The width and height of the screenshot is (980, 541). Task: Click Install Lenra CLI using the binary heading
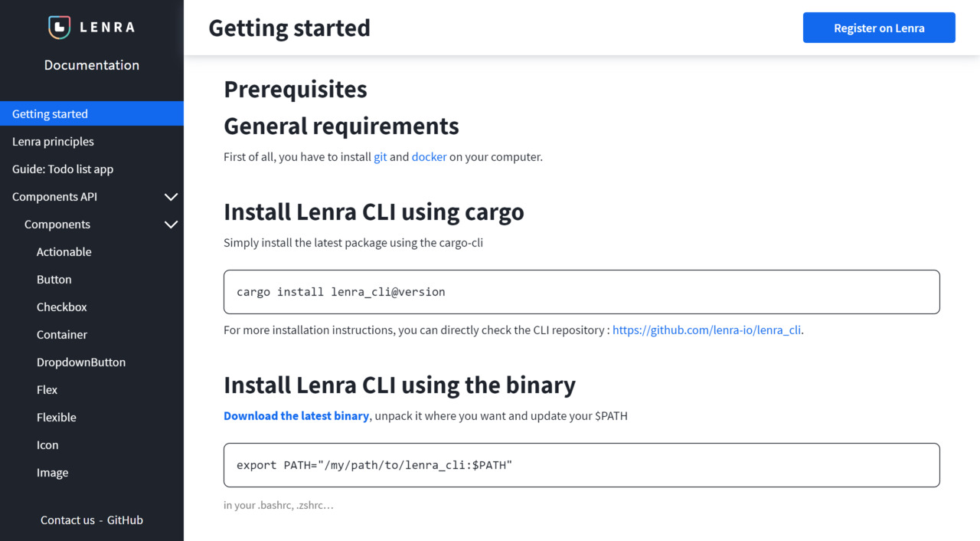tap(400, 385)
